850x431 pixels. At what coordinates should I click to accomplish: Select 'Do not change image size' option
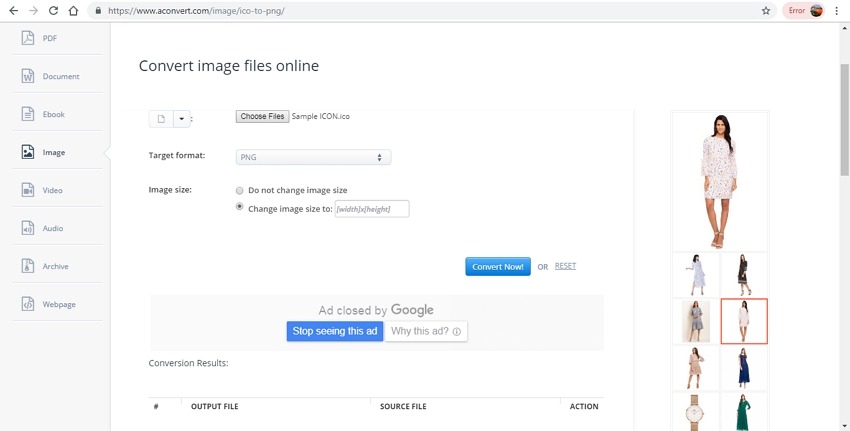(x=239, y=190)
